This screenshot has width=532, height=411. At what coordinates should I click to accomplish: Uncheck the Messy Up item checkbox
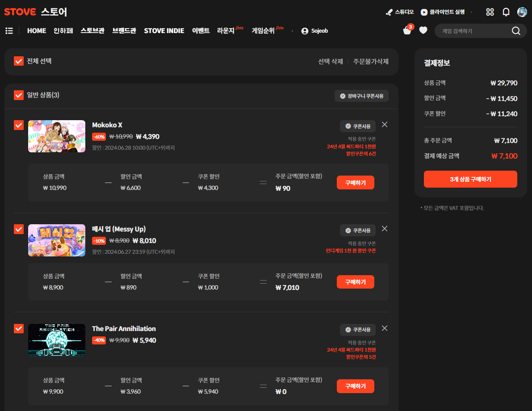(19, 229)
